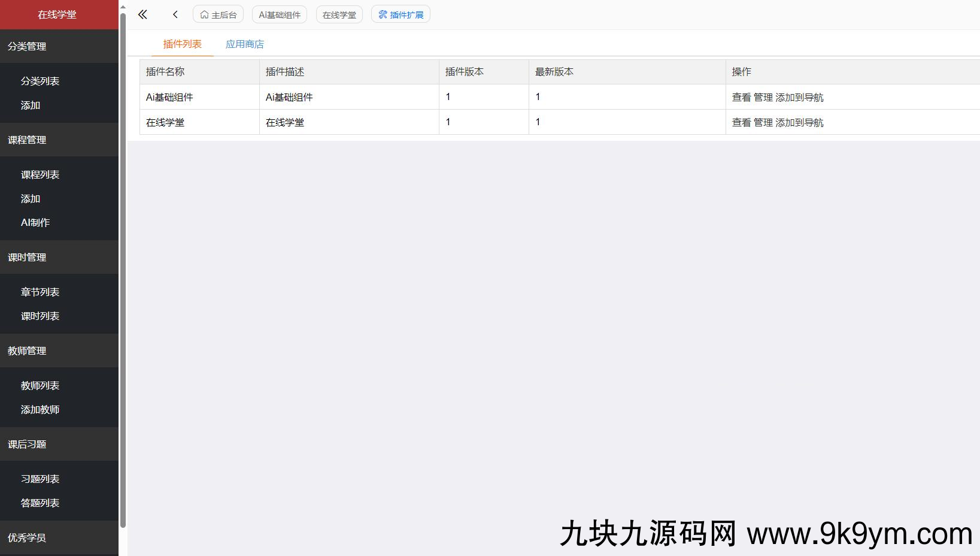Collapse sidebar with double chevron icon
The width and height of the screenshot is (980, 556).
pyautogui.click(x=142, y=14)
